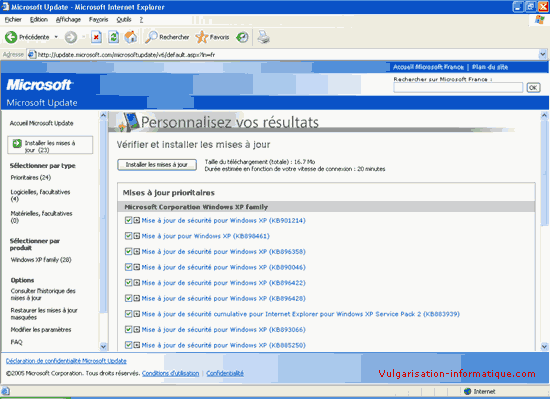
Task: Uncheck the KB885250 security update checkbox
Action: (128, 345)
